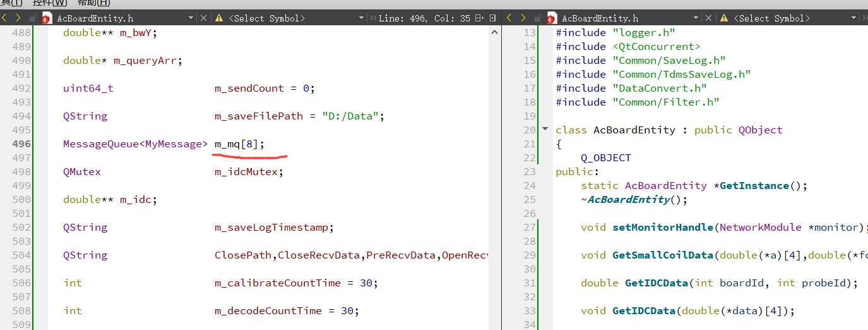
Task: Open the left pane AcBoardEntity.h file dropdown
Action: click(x=191, y=18)
